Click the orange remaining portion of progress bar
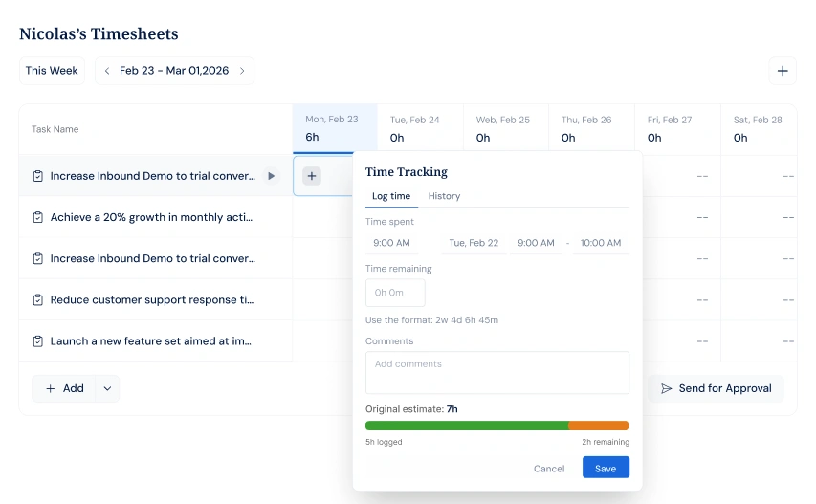 pyautogui.click(x=599, y=426)
